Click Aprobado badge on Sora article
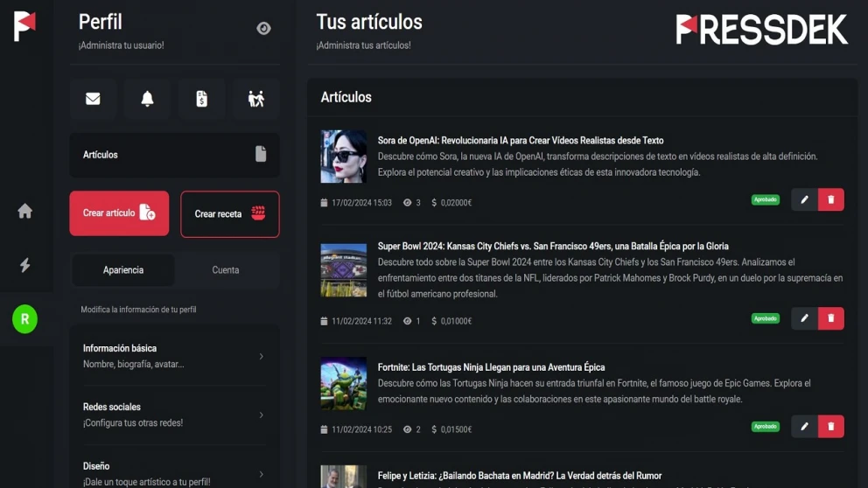Screen dimensions: 868x488 pos(766,199)
